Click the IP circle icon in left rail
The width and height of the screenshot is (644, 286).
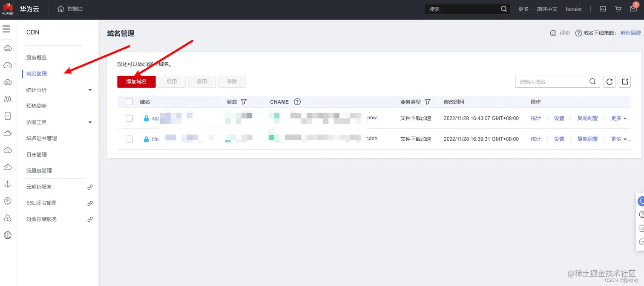[x=7, y=201]
